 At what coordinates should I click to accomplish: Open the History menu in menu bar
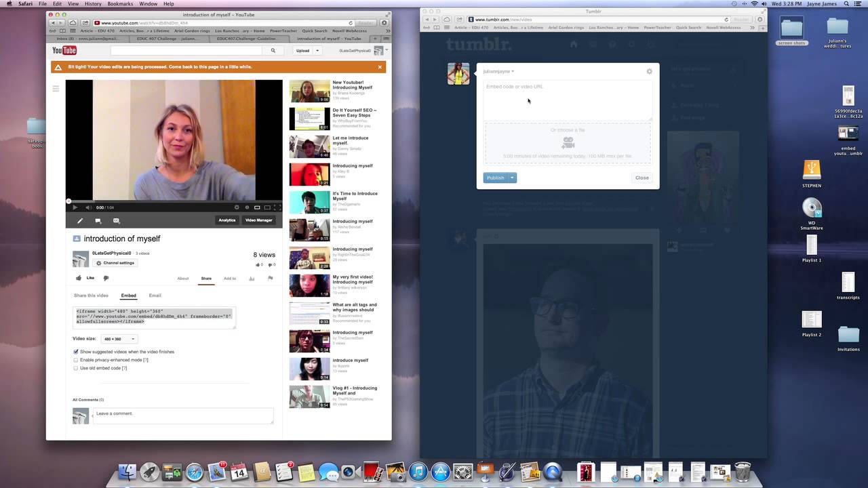(x=93, y=4)
